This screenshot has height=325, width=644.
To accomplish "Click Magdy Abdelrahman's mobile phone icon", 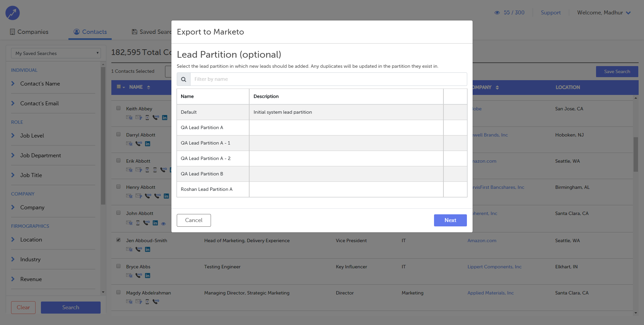I will 147,302.
